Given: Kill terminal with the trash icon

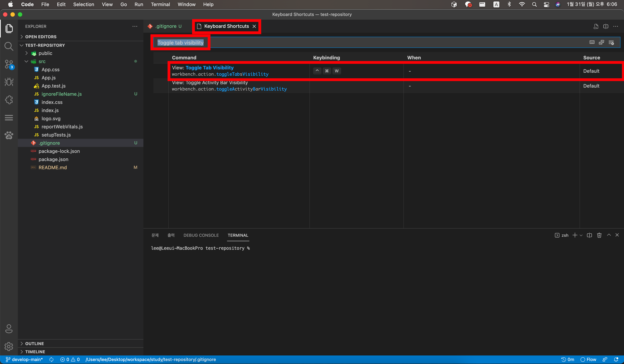Looking at the screenshot, I should coord(599,235).
